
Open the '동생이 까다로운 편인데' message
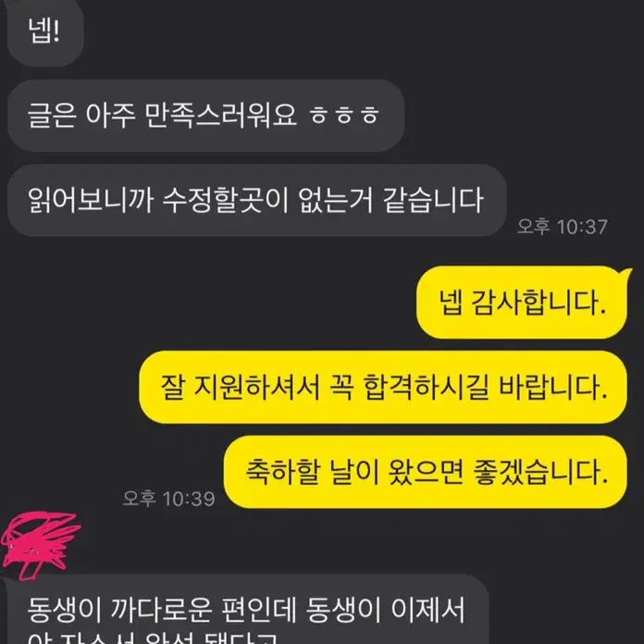point(248,610)
